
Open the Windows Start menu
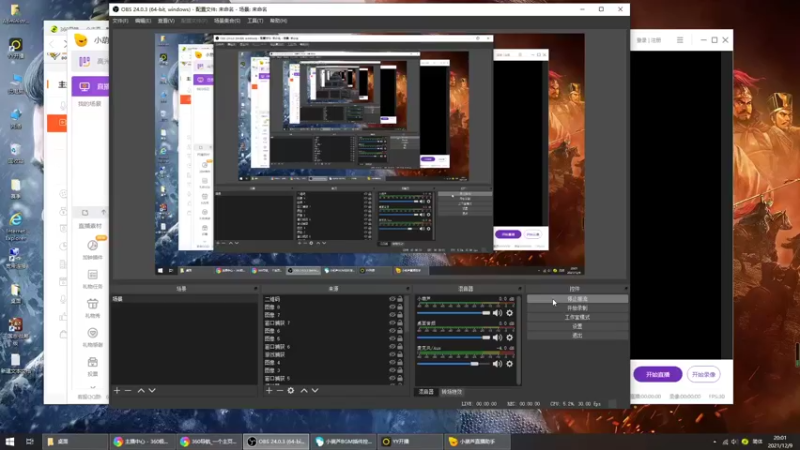click(10, 441)
